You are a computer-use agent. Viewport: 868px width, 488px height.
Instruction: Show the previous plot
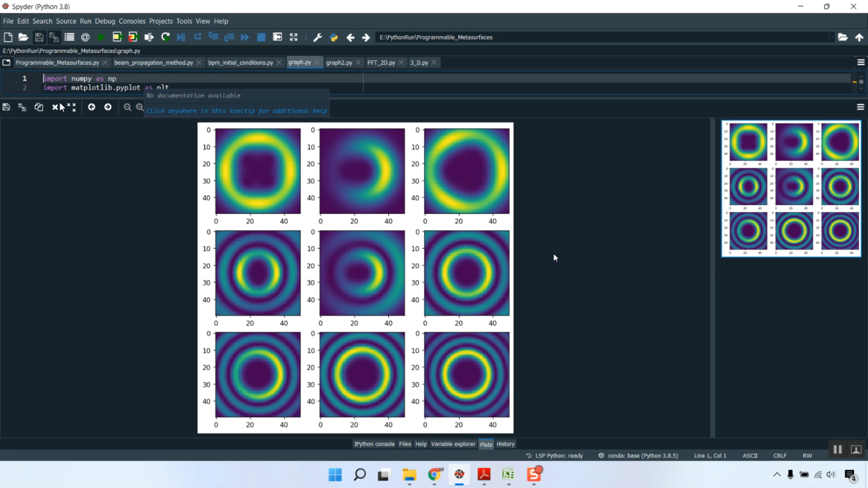pos(91,107)
